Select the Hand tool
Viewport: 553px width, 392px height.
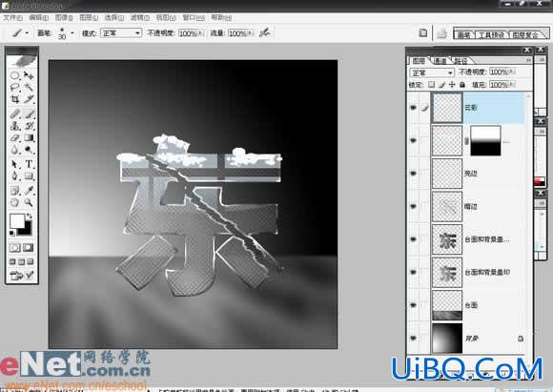tap(15, 202)
